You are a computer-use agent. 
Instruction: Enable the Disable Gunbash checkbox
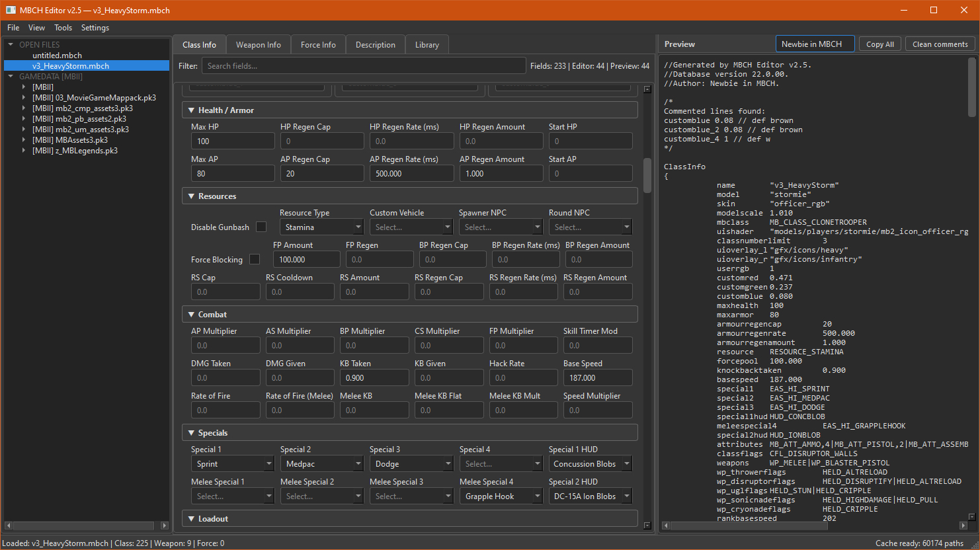261,227
